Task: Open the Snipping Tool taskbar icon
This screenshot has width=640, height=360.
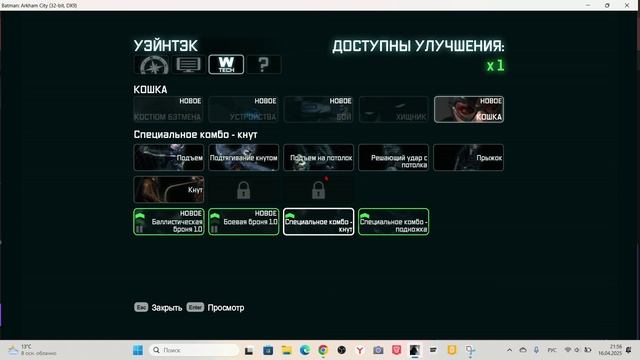Action: [x=470, y=350]
